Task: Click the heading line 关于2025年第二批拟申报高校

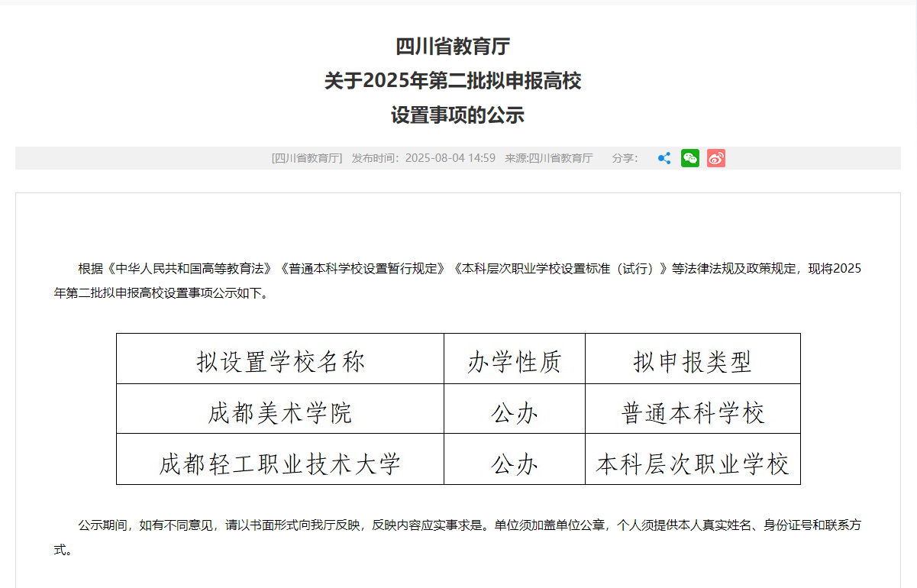Action: [453, 81]
